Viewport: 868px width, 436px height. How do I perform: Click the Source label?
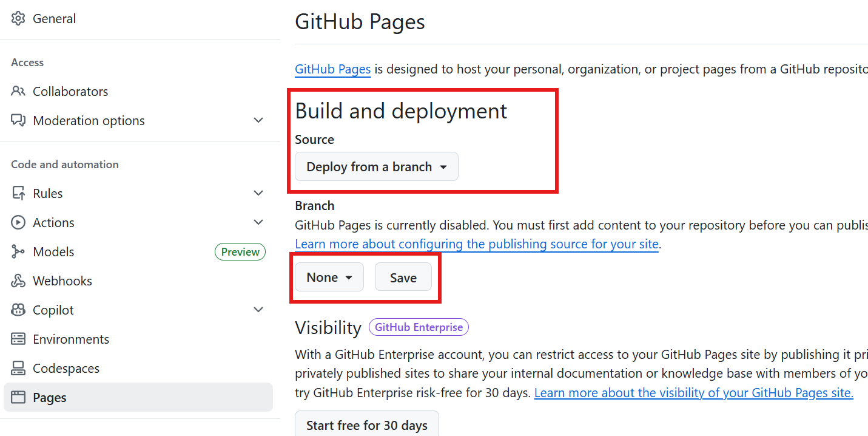[314, 140]
